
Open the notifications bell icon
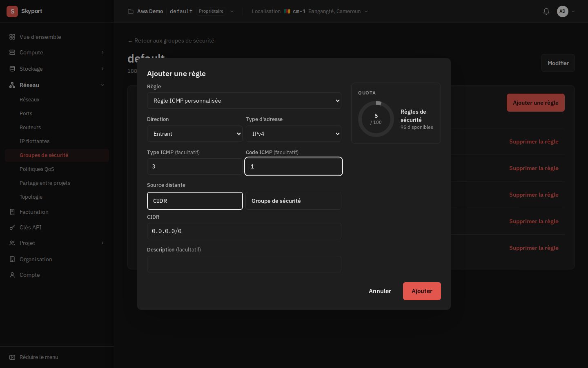546,11
